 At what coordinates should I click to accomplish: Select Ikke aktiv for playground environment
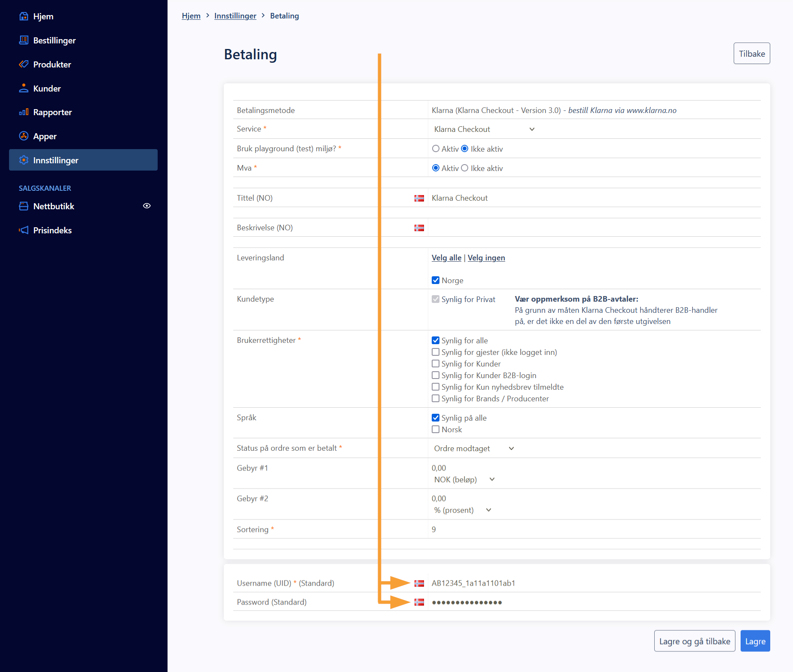(x=465, y=149)
